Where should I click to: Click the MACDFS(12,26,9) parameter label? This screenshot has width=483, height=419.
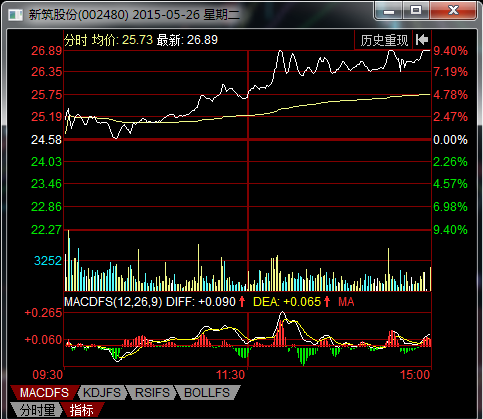pos(113,302)
